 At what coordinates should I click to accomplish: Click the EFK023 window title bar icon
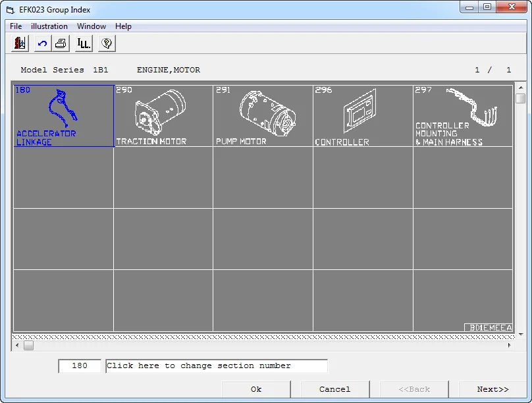[x=11, y=10]
